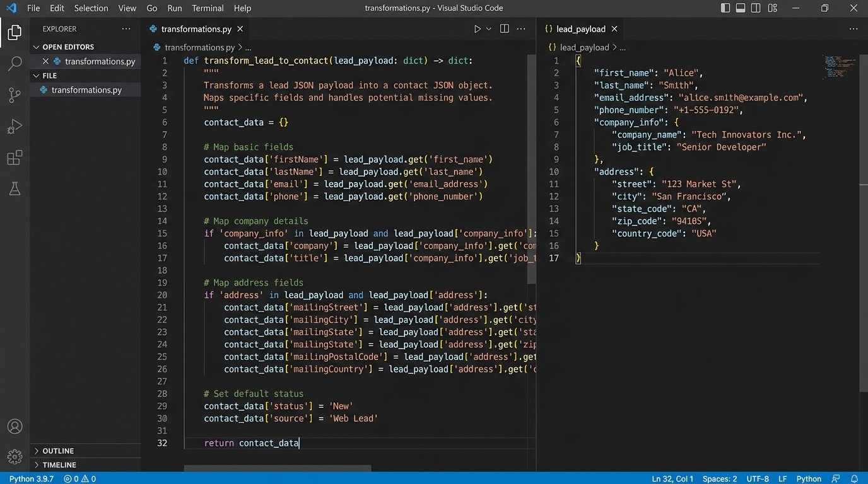Open the Extensions icon

(x=15, y=158)
